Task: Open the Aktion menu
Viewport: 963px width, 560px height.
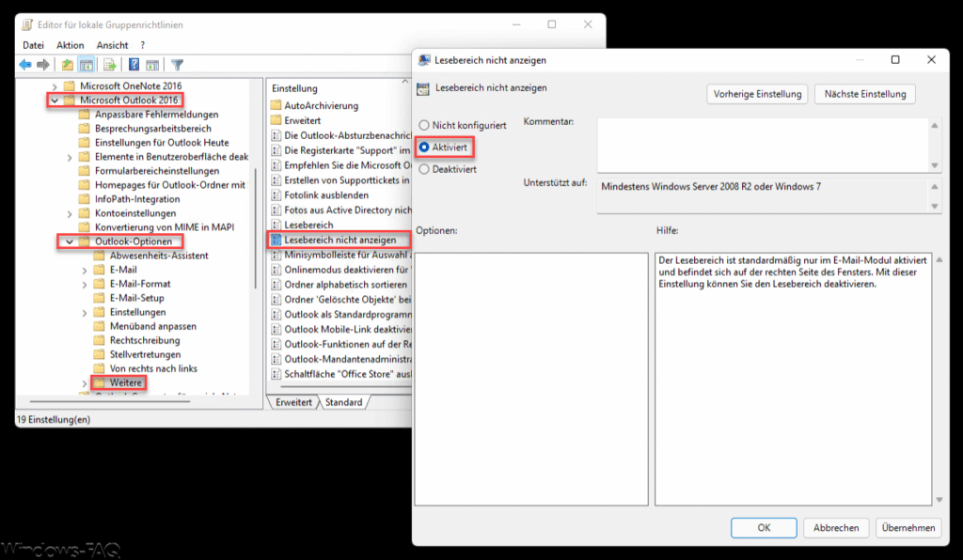Action: coord(70,45)
